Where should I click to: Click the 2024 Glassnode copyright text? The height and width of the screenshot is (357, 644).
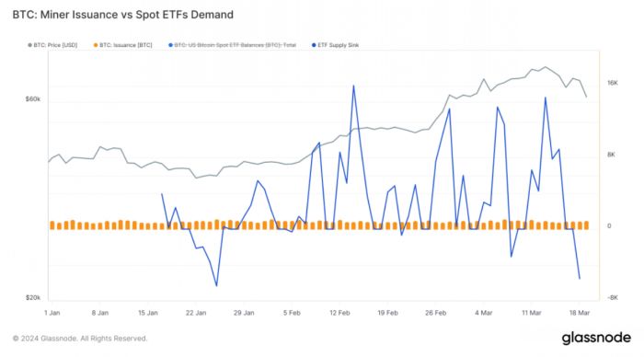(x=80, y=339)
